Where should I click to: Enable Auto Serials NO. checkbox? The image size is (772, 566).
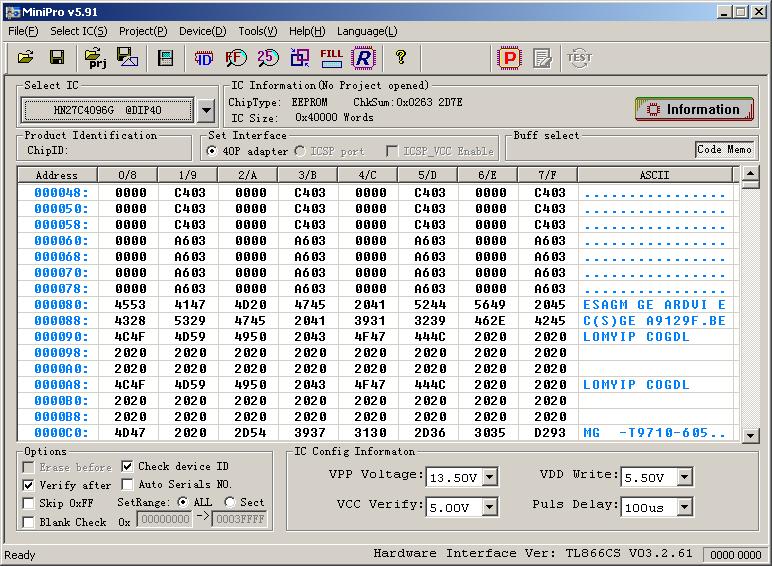point(127,484)
